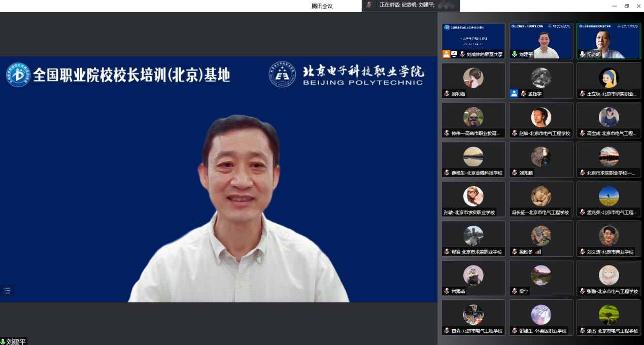Click the 刘建平 name label at bottom left
Image resolution: width=644 pixels, height=345 pixels.
[16, 341]
